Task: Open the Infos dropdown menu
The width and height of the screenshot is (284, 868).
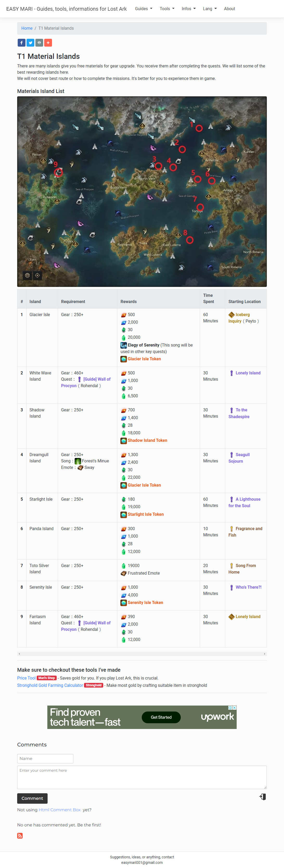Action: point(189,9)
